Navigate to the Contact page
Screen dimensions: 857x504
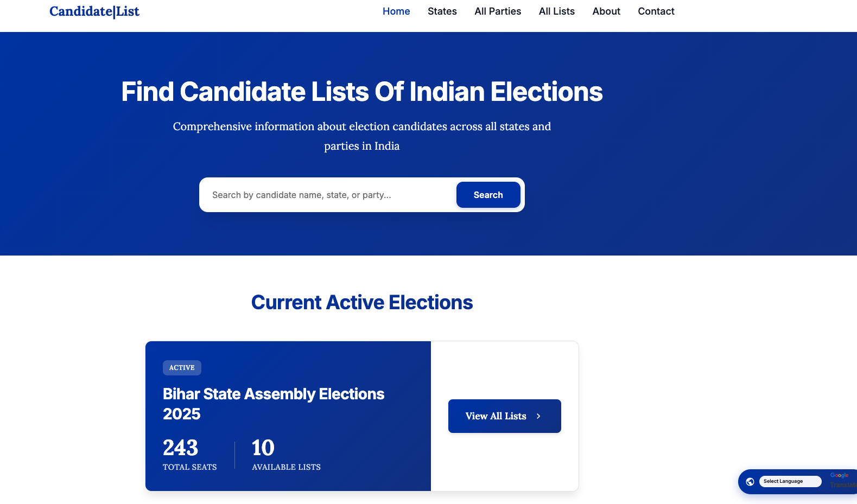656,11
